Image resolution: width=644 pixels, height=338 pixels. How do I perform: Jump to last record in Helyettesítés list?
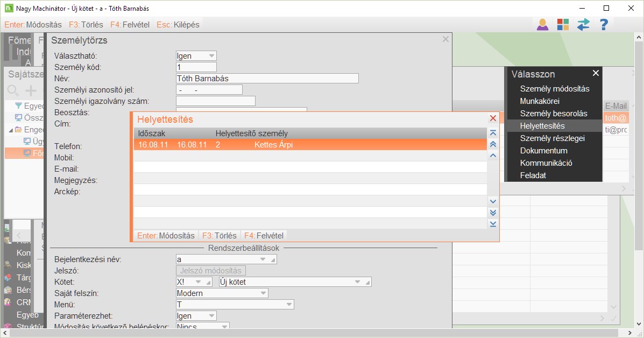tap(493, 224)
